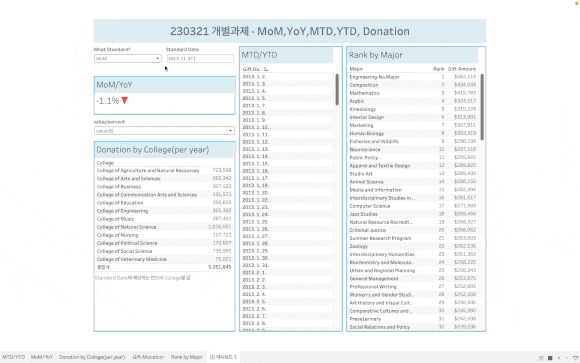Screen dimensions: 580x363
Task: Click the MTD/YTD list scrollbar thumb
Action: (337, 89)
